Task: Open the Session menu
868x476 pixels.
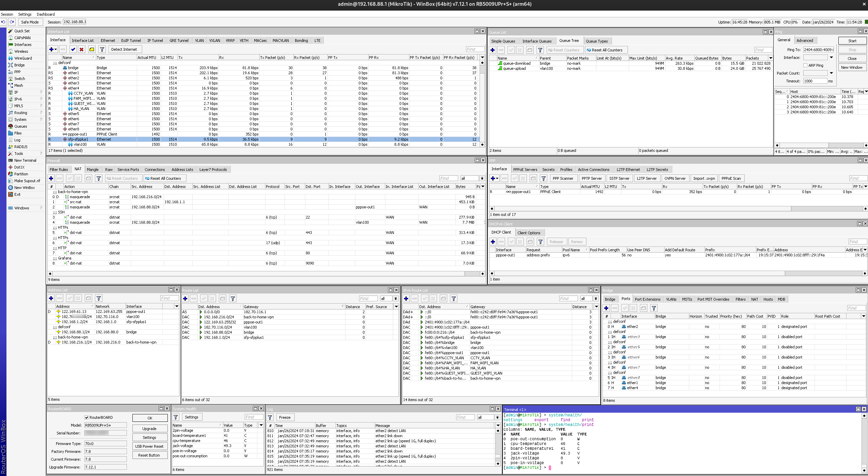Action: (x=7, y=14)
